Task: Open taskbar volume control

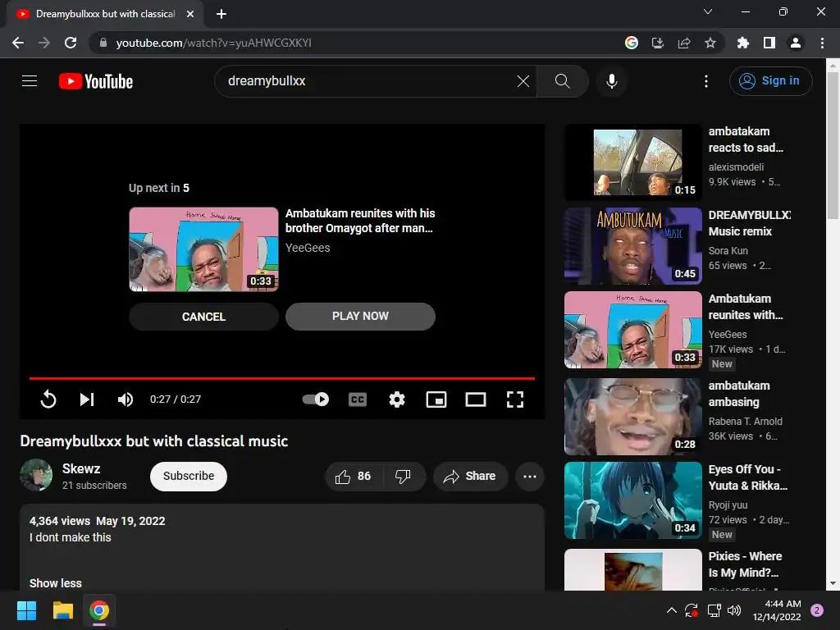Action: 734,610
